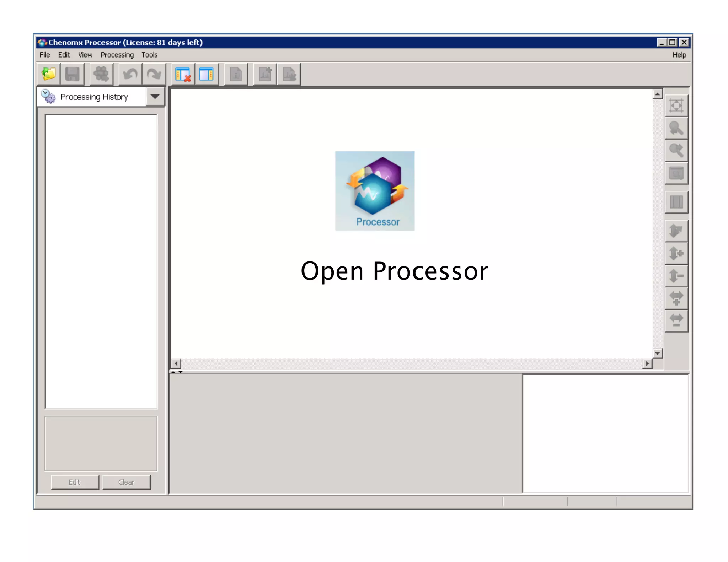This screenshot has width=728, height=562.
Task: Click the vertical scrollbar down arrow
Action: pos(657,353)
